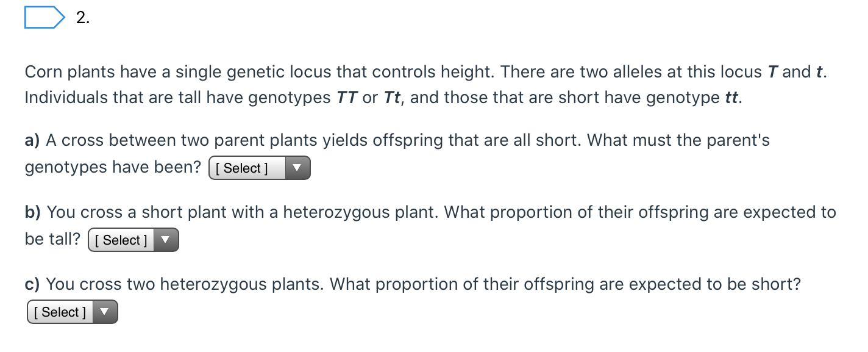
Task: Click the bolded 'b)' question label
Action: coord(32,212)
